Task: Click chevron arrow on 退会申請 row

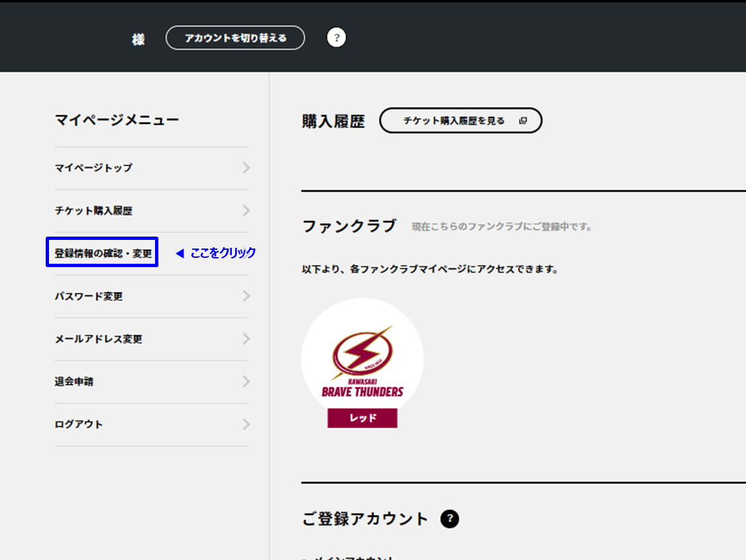Action: [246, 382]
